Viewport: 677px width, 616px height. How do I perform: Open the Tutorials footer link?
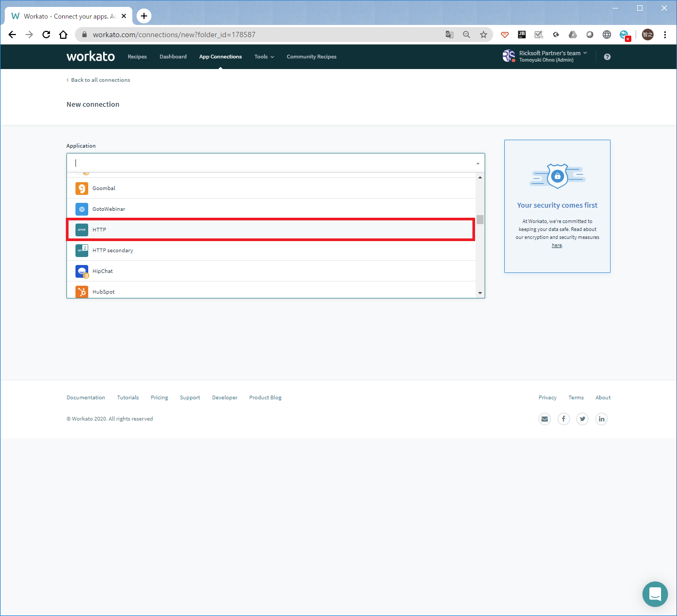[128, 398]
